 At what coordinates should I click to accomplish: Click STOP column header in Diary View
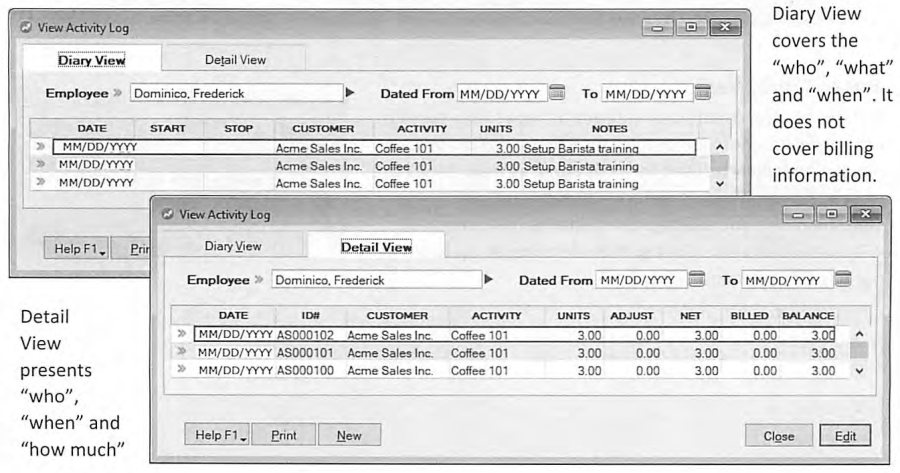pyautogui.click(x=238, y=129)
